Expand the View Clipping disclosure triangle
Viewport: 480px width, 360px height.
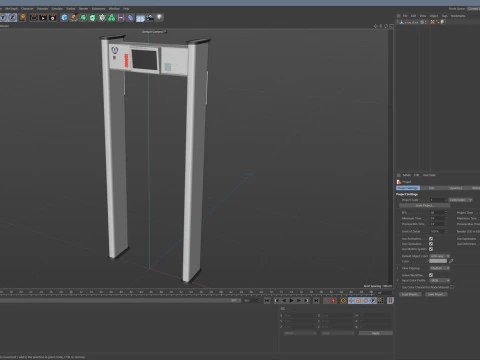click(x=398, y=268)
